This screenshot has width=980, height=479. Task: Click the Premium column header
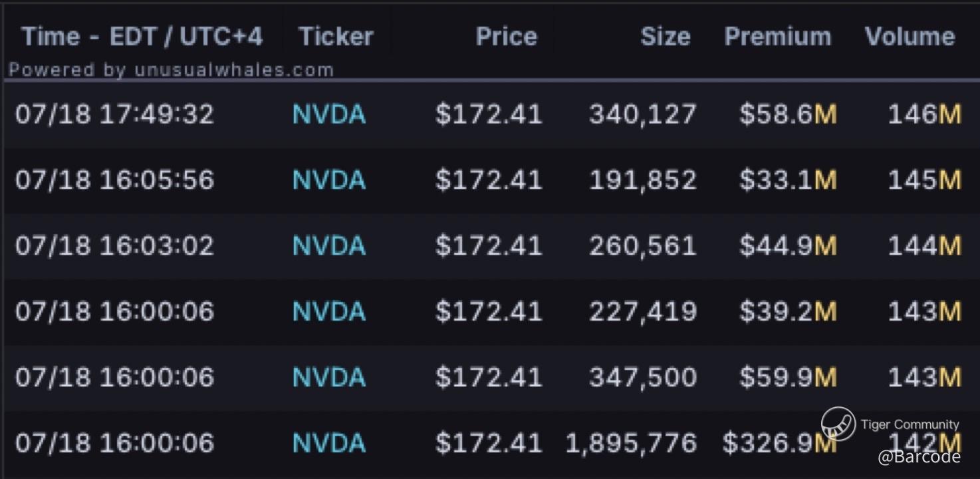777,36
